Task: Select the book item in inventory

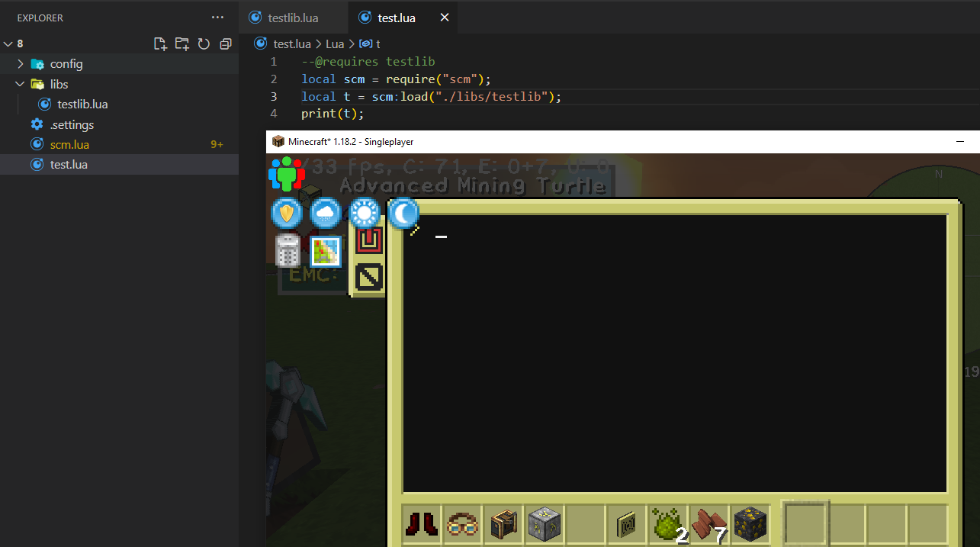Action: tap(504, 524)
